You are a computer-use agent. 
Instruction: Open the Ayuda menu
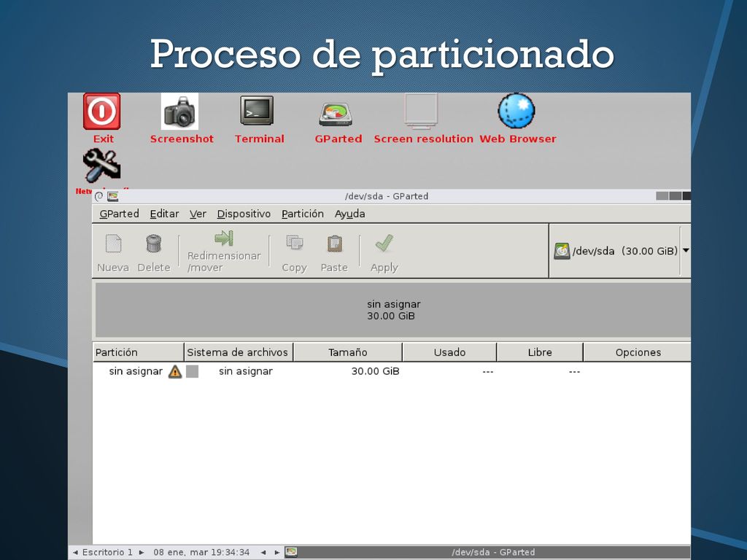(349, 214)
